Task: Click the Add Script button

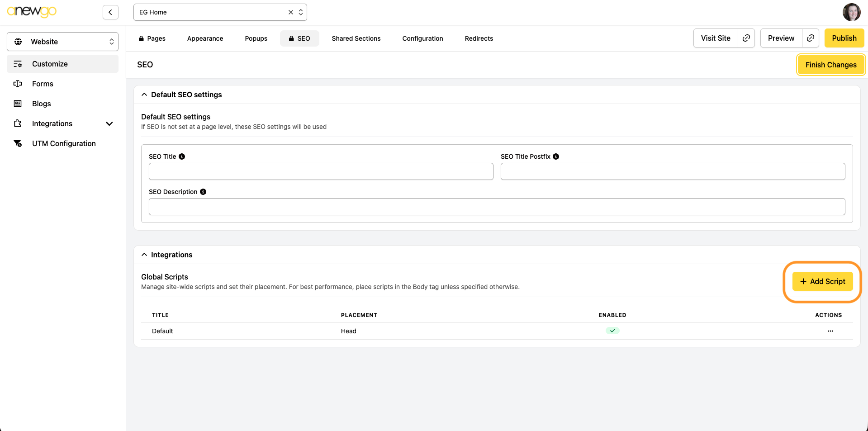Action: tap(822, 281)
